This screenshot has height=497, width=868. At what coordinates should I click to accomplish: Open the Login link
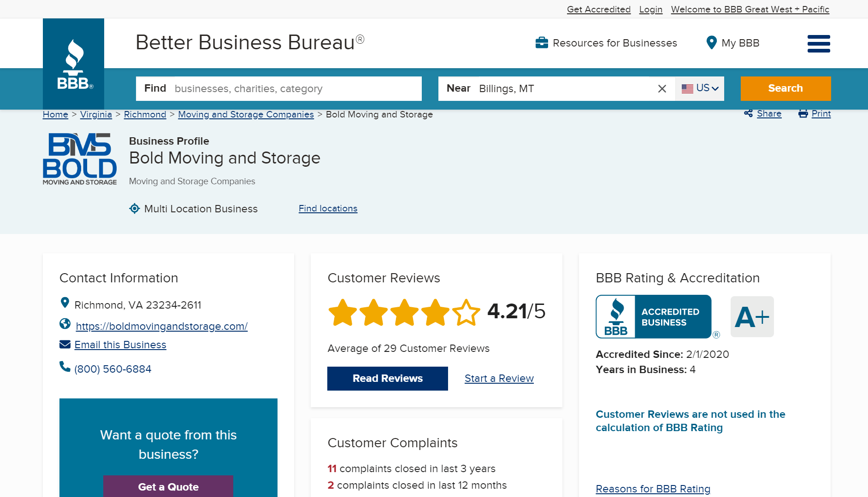click(x=651, y=9)
